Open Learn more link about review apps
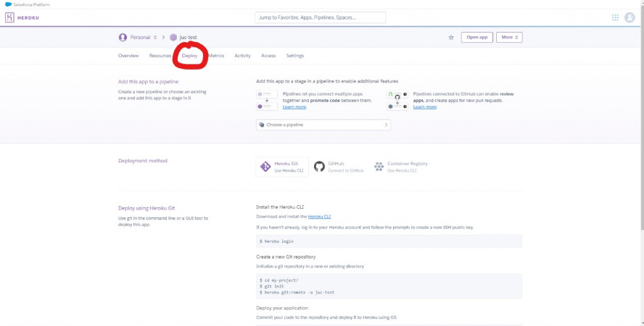This screenshot has height=326, width=644. 425,107
